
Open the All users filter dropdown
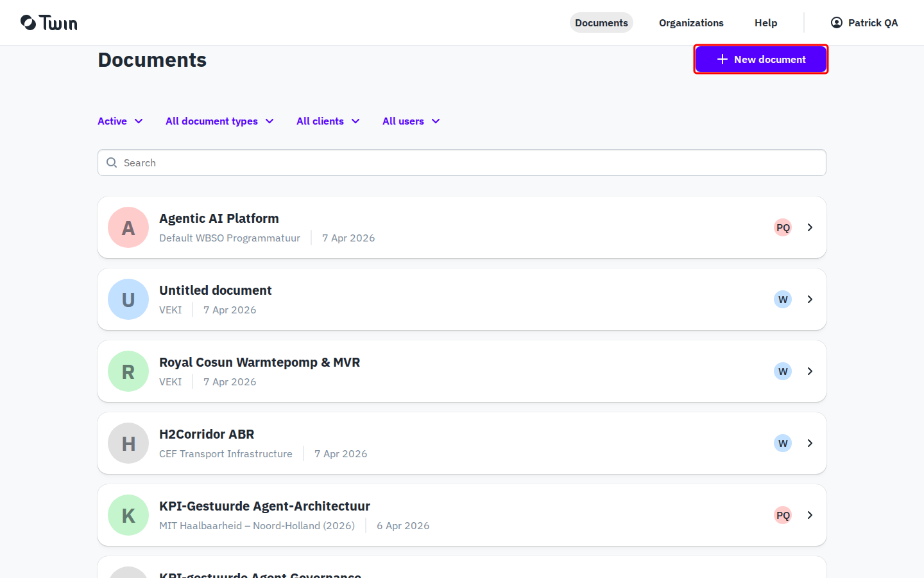pos(411,121)
